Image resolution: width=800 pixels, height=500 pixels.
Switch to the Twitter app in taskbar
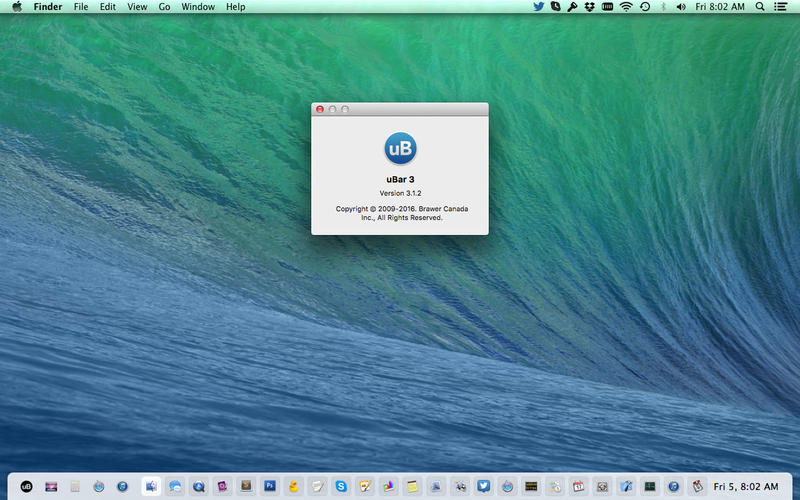pyautogui.click(x=483, y=487)
